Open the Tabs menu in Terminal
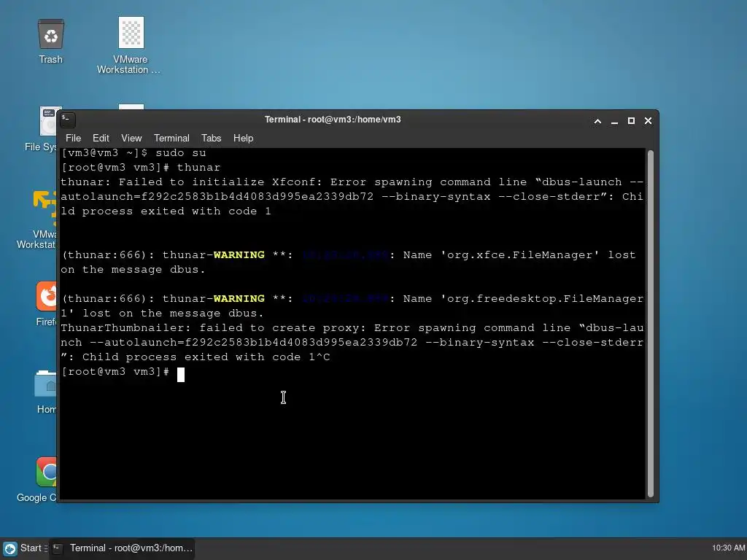Screen dimensions: 747x560 point(211,138)
